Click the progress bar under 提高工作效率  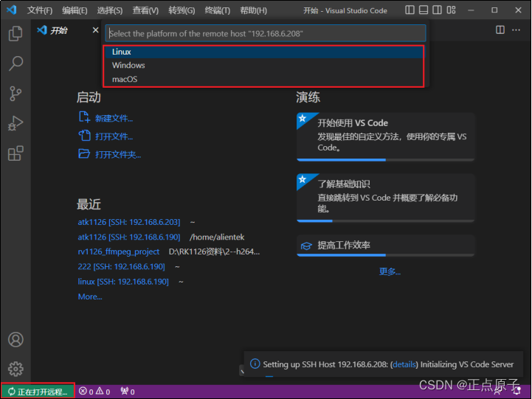coord(385,255)
